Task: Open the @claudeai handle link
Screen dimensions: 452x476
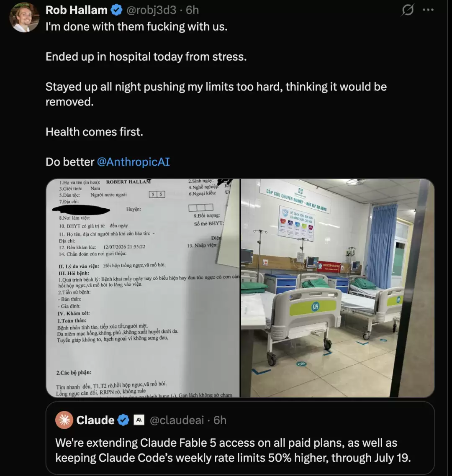Action: [177, 420]
